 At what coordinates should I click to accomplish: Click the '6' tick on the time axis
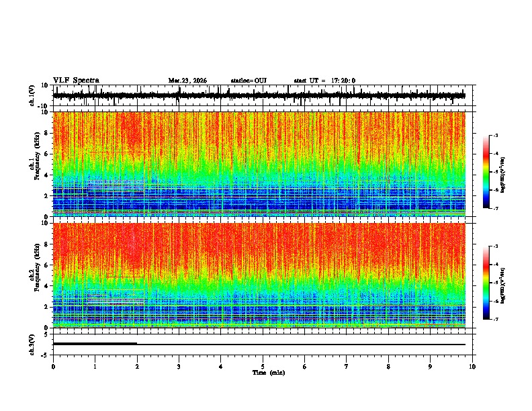(305, 367)
